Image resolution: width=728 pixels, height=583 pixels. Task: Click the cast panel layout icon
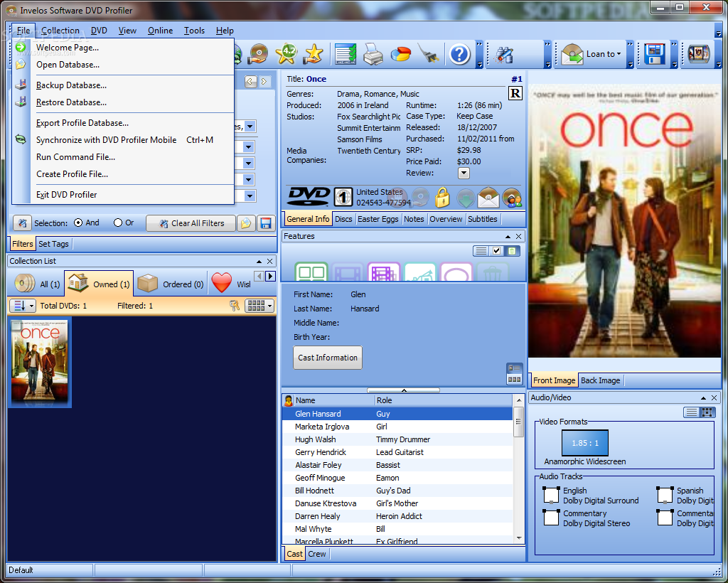[514, 374]
